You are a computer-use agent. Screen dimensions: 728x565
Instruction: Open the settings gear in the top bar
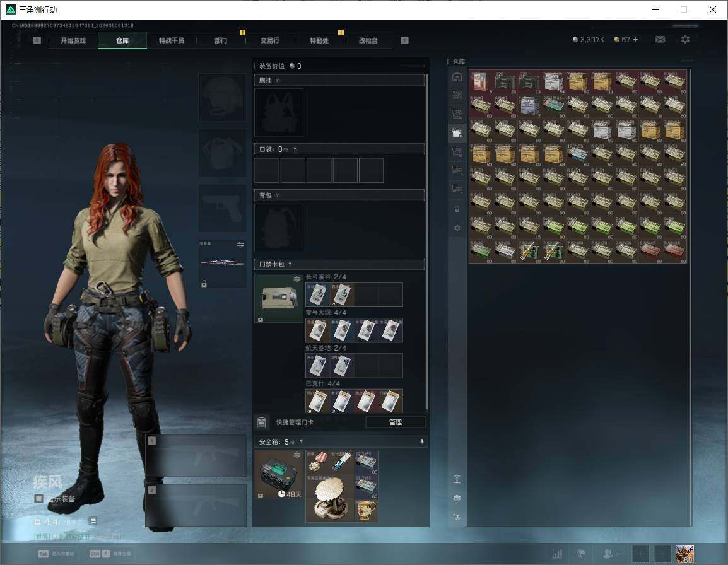(x=685, y=40)
